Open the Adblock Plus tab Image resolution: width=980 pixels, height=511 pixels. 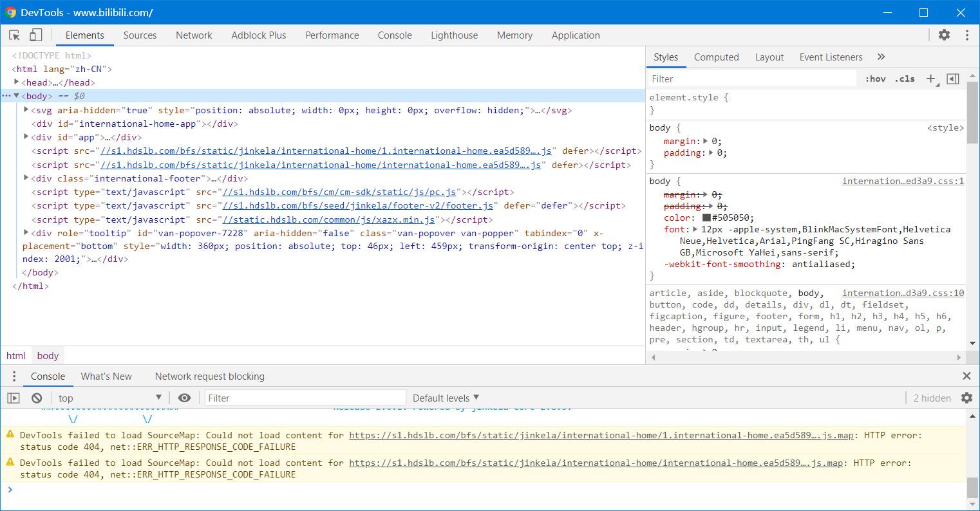(259, 35)
